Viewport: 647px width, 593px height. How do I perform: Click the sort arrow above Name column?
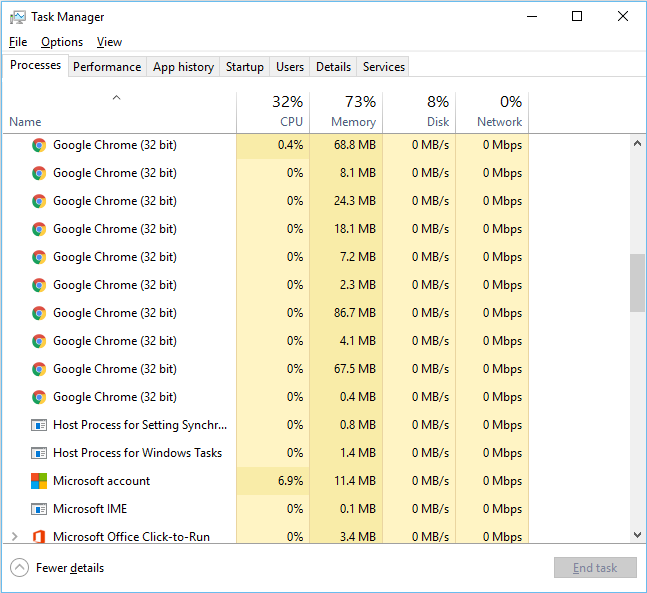[x=116, y=98]
